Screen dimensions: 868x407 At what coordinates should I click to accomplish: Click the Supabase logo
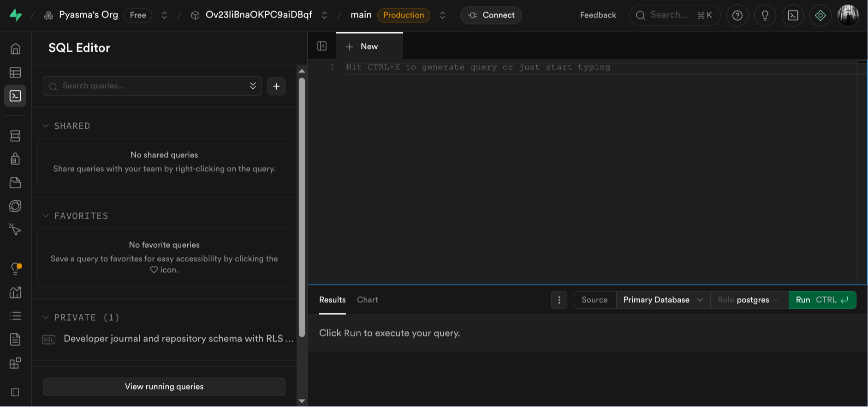point(16,15)
